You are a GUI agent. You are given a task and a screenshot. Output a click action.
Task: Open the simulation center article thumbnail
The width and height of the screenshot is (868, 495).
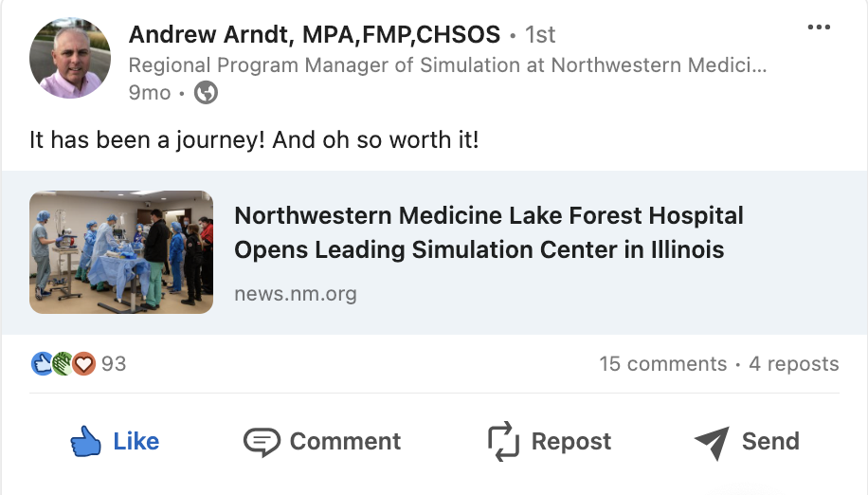(121, 252)
